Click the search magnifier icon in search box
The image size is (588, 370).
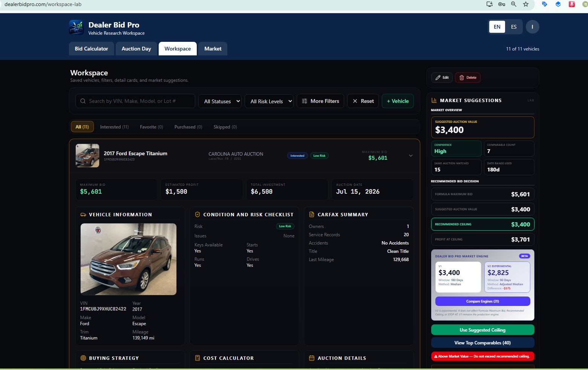83,101
